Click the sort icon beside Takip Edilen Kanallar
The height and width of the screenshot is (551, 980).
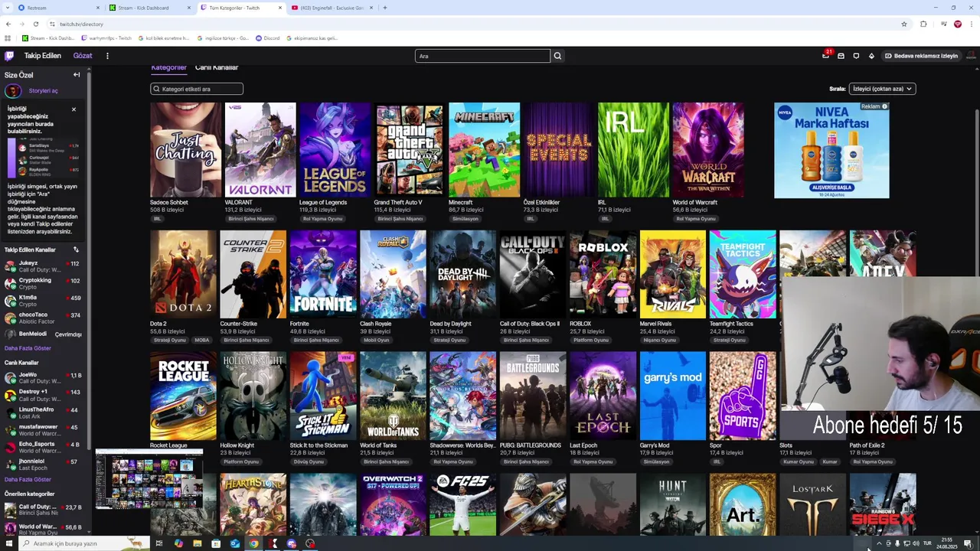(x=76, y=249)
